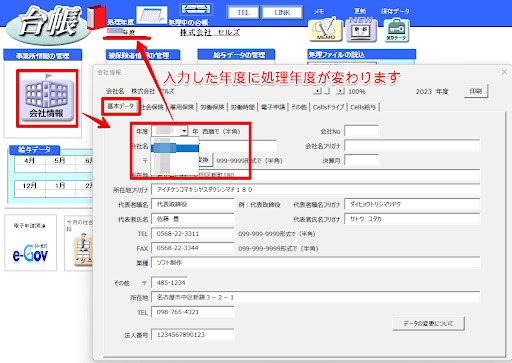Click the zoom-in arrow left of 100%
The width and height of the screenshot is (512, 363).
pyautogui.click(x=340, y=91)
